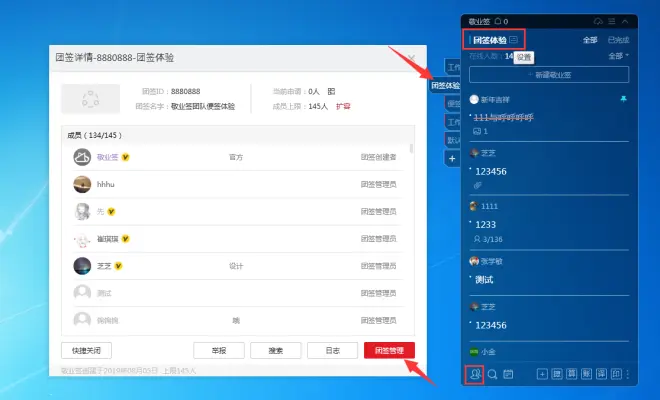This screenshot has width=660, height=400.
Task: Click the cloud sync icon in title bar
Action: (598, 21)
